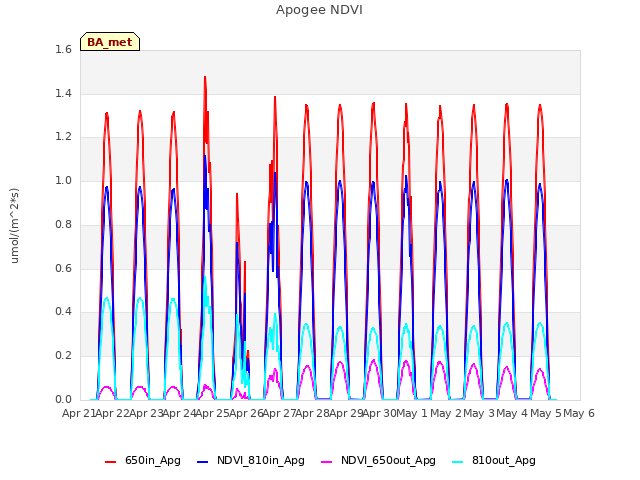Click the Apr 28 x-axis date label

pos(313,413)
